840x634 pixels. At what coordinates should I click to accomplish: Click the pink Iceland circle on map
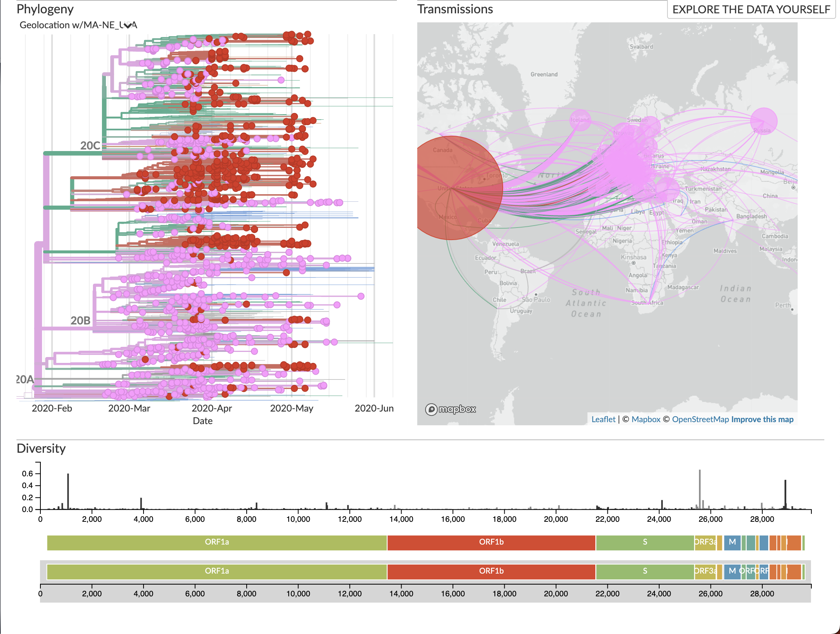pyautogui.click(x=580, y=120)
